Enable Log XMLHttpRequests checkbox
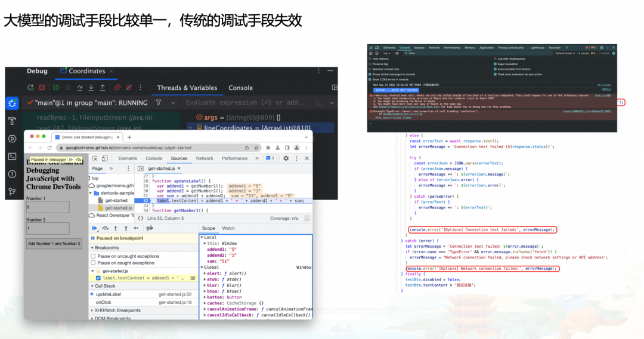 pyautogui.click(x=495, y=59)
